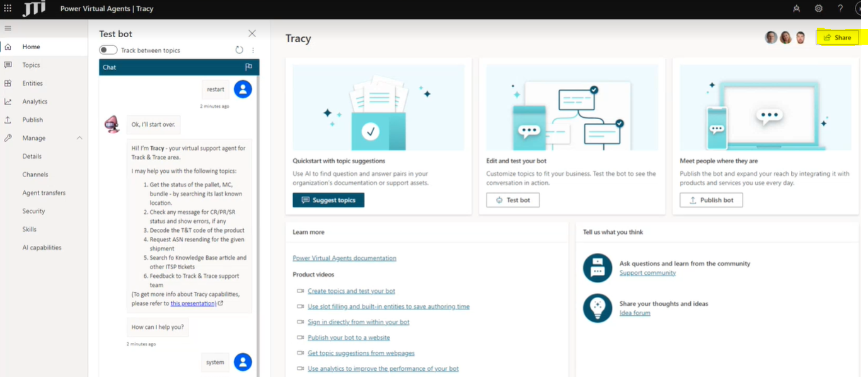Click the Publish icon in sidebar
Image resolution: width=868 pixels, height=377 pixels.
tap(8, 120)
